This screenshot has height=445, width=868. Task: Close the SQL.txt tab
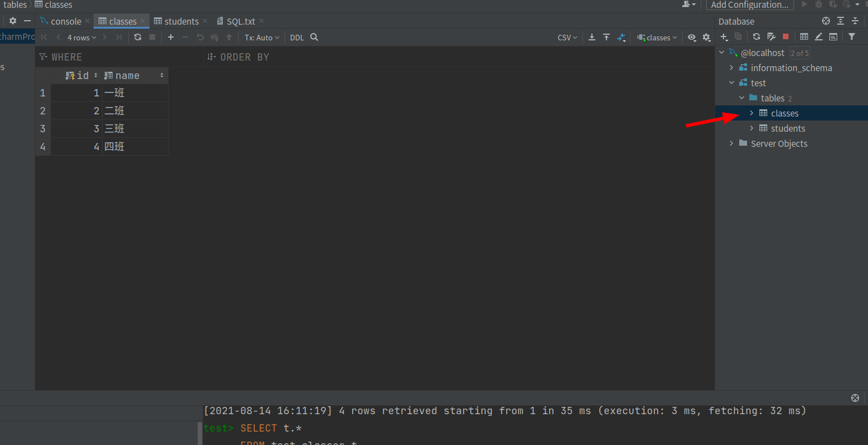(x=262, y=21)
